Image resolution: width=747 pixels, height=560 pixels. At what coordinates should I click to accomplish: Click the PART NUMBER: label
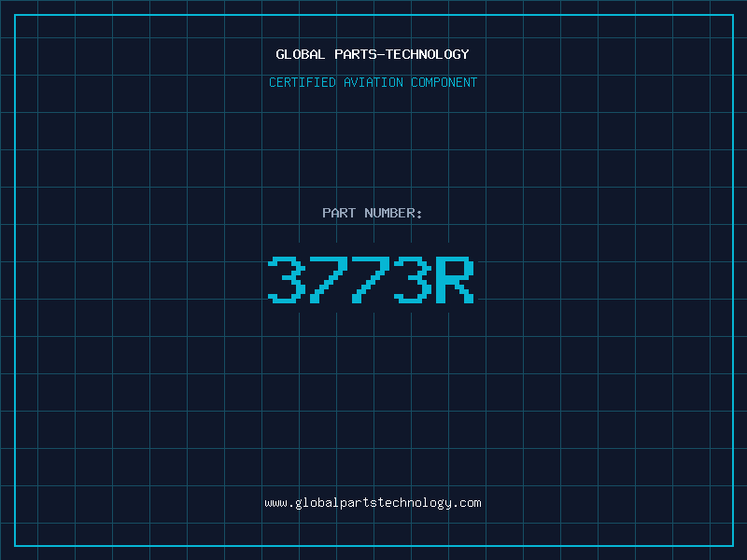[x=373, y=213]
